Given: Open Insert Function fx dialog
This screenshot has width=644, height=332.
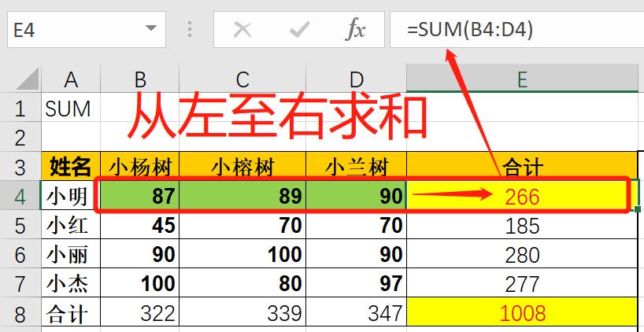Looking at the screenshot, I should tap(355, 30).
